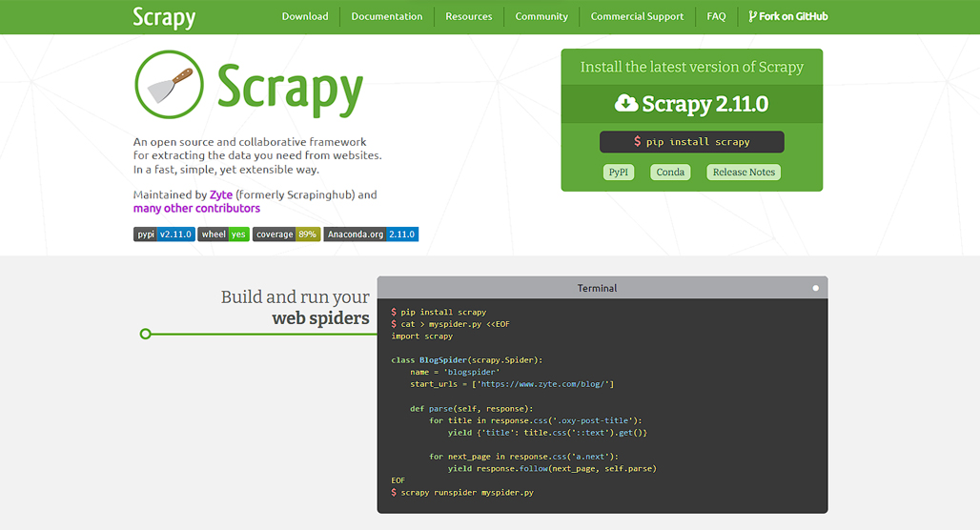The height and width of the screenshot is (530, 980).
Task: Click the 'web spiders' bold heading
Action: pos(320,318)
